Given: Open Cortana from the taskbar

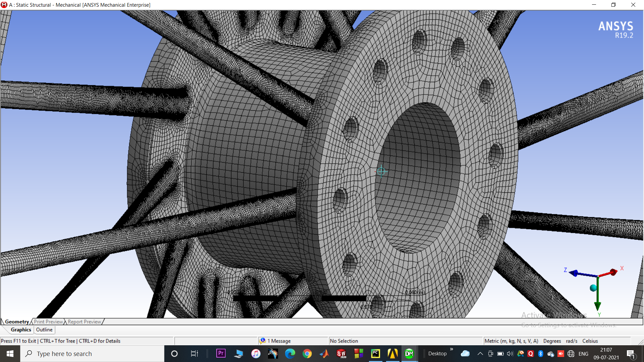Looking at the screenshot, I should tap(174, 354).
